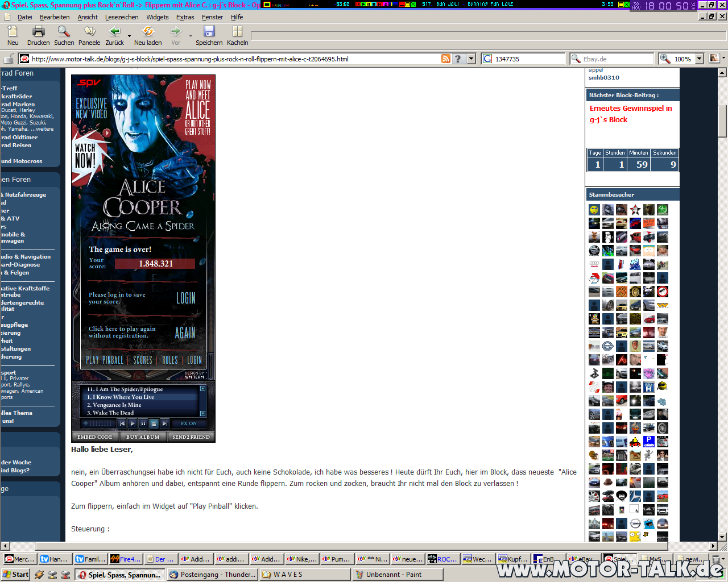Screen dimensions: 728x582
Task: Open the W A V E S taskbar folder
Action: click(x=305, y=575)
